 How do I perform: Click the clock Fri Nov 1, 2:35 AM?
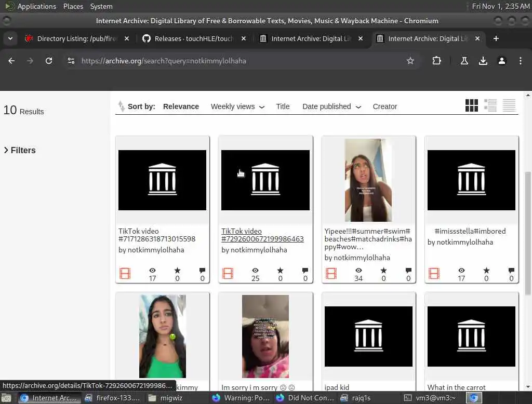click(500, 6)
